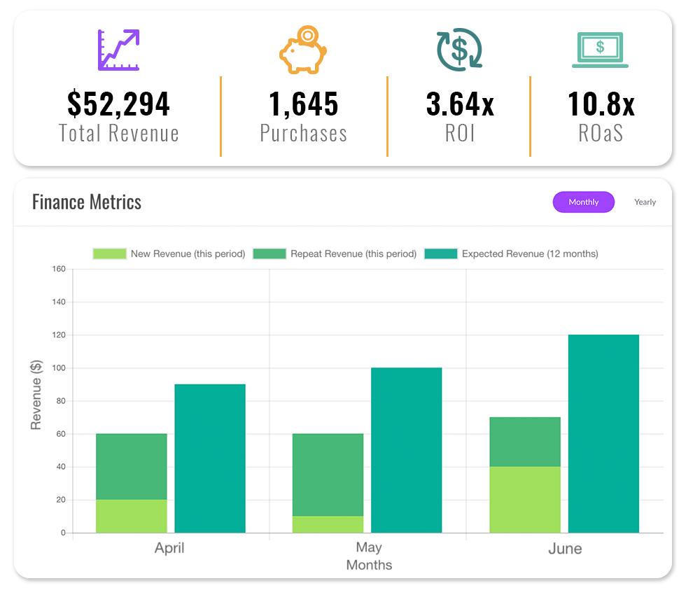This screenshot has height=595, width=700.
Task: Click the Months axis title
Action: coord(369,565)
